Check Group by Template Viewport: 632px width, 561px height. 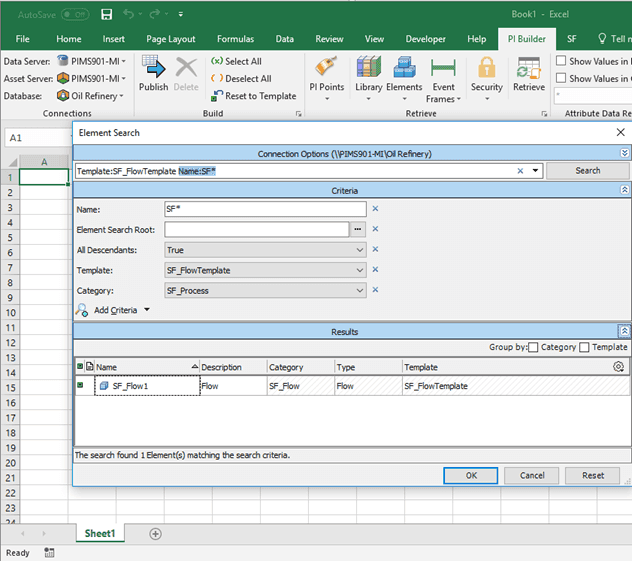coord(584,347)
